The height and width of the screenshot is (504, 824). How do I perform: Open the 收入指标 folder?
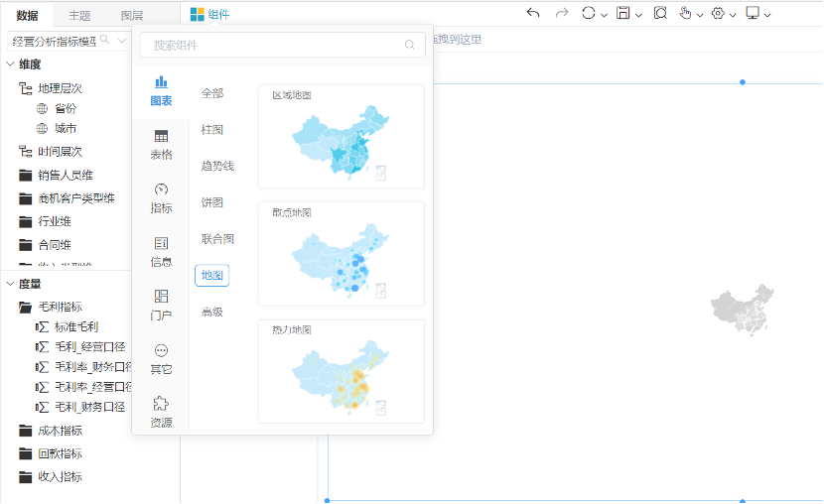pos(51,476)
